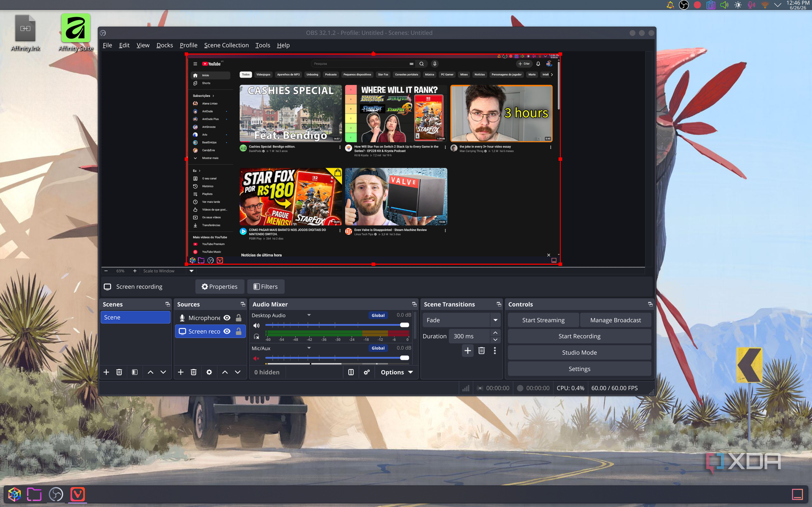Open the File menu
Image resolution: width=812 pixels, height=507 pixels.
[107, 45]
